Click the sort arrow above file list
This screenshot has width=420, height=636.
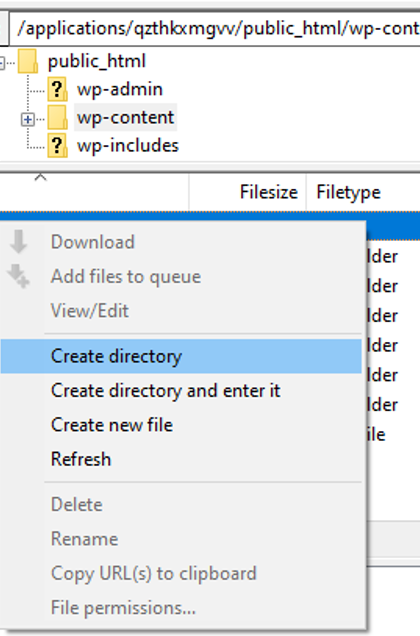coord(40,177)
